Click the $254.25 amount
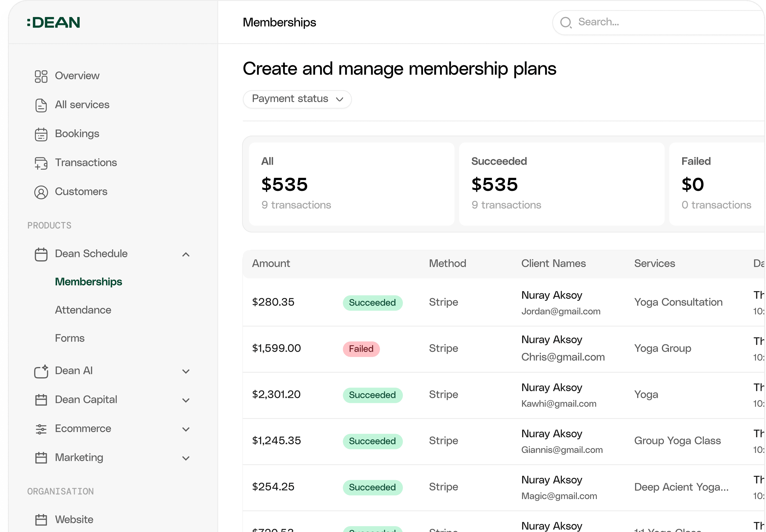766x532 pixels. click(273, 487)
